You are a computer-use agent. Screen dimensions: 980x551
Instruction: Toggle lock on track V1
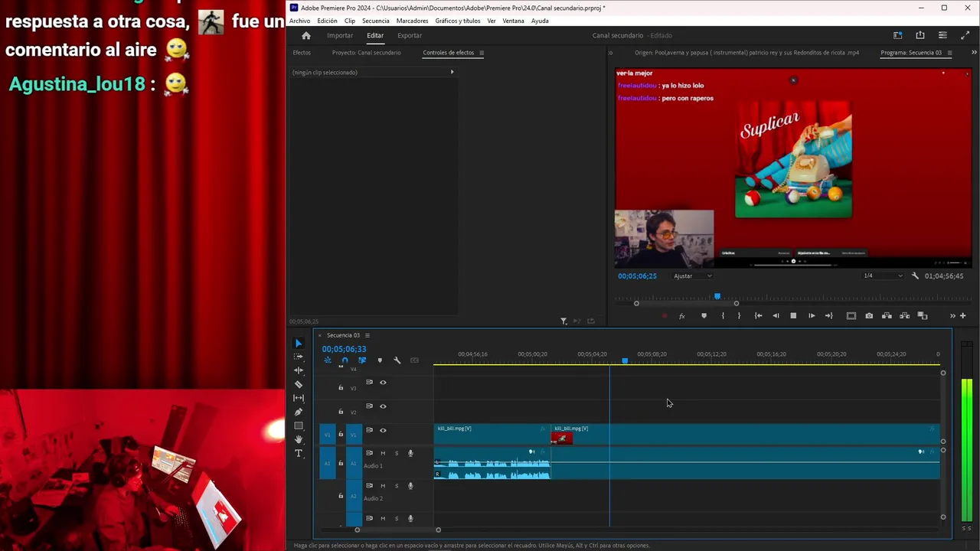[x=341, y=435]
